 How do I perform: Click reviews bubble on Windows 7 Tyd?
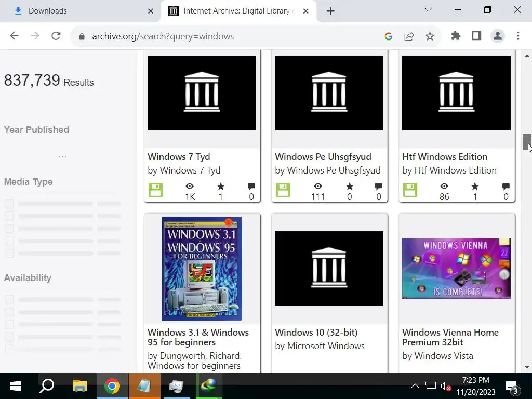[x=251, y=187]
